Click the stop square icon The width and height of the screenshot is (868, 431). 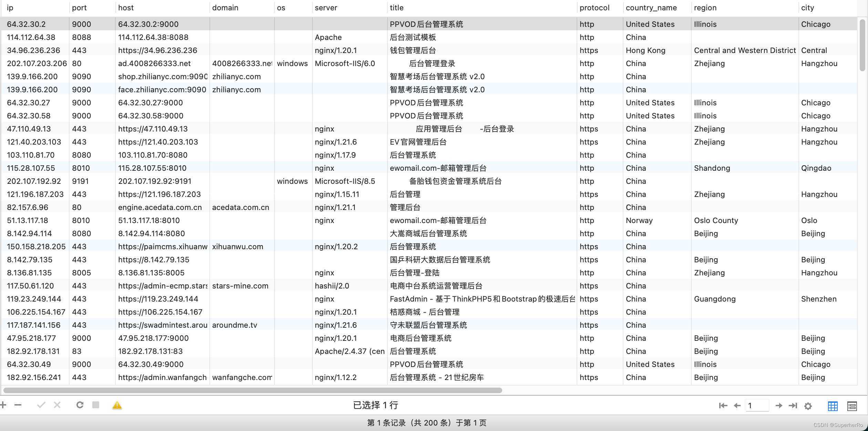coord(96,405)
